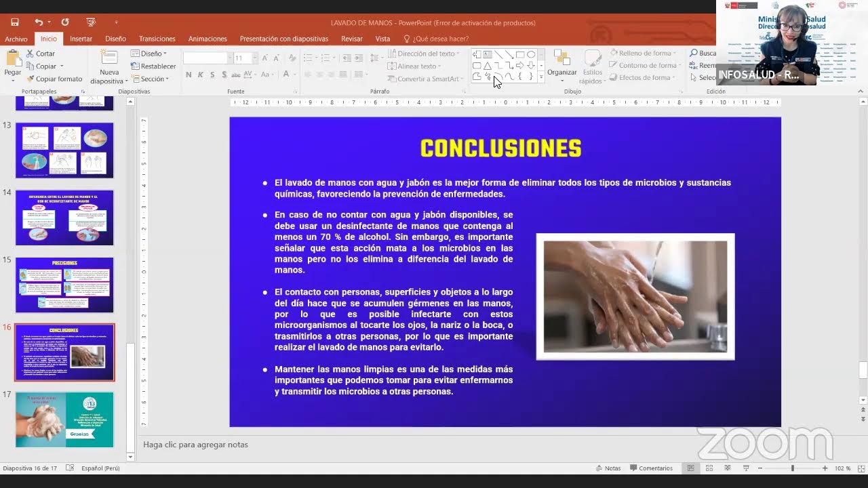Switch to the Transiciones tab
This screenshot has width=868, height=488.
pos(157,39)
